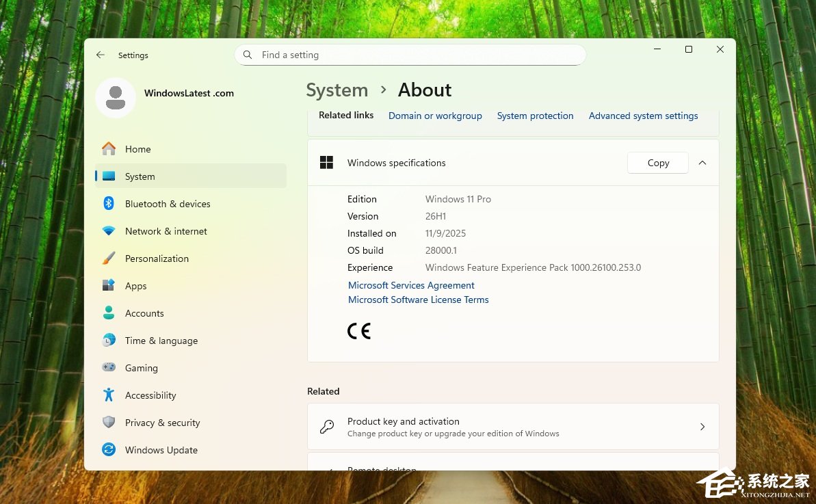This screenshot has width=816, height=504.
Task: Click the Network wifi icon
Action: (x=109, y=231)
